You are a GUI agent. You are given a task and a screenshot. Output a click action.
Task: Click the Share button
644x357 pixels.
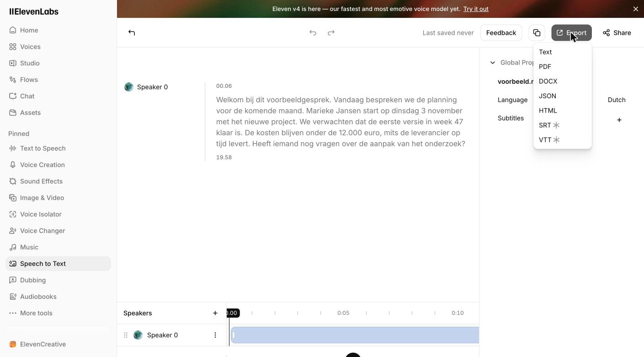(617, 32)
